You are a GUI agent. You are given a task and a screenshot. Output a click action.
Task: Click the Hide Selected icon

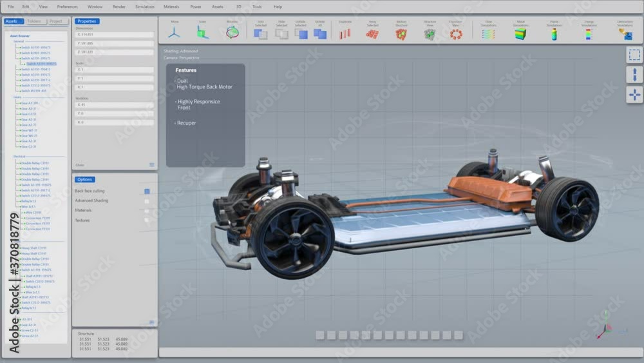281,34
